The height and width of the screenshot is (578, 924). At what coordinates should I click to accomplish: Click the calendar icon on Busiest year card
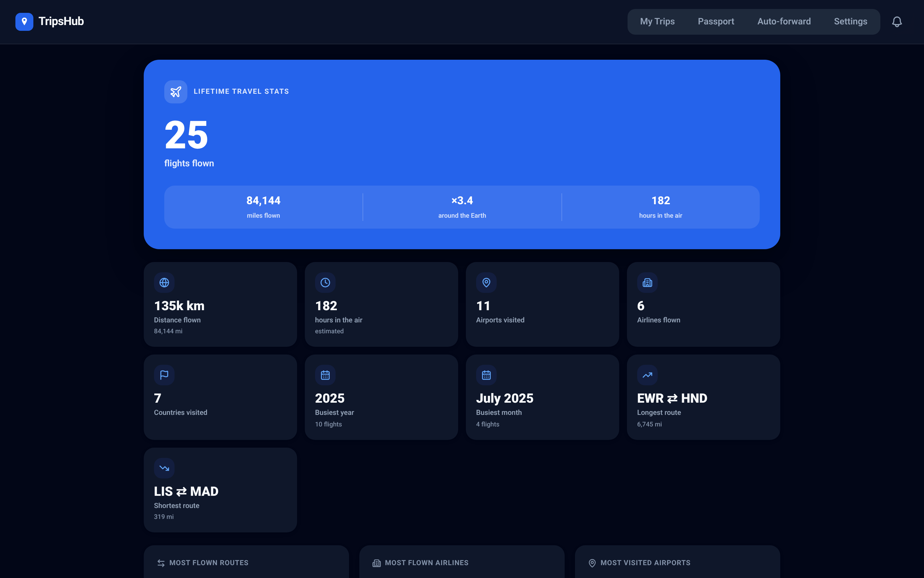(x=325, y=375)
